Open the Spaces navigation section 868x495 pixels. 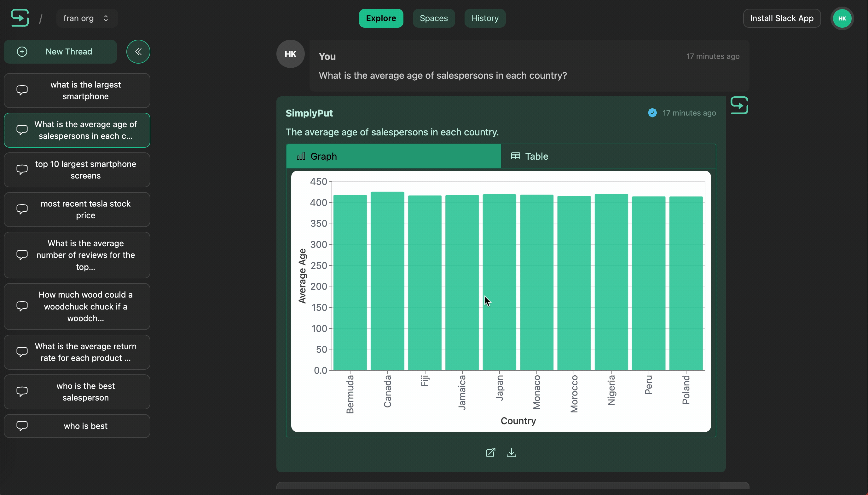point(433,18)
